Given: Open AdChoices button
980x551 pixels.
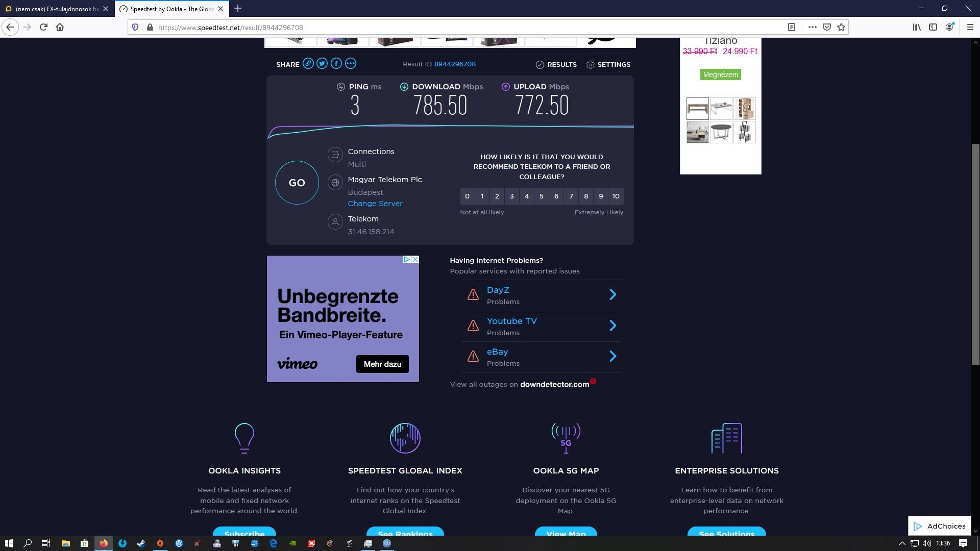Looking at the screenshot, I should (939, 526).
